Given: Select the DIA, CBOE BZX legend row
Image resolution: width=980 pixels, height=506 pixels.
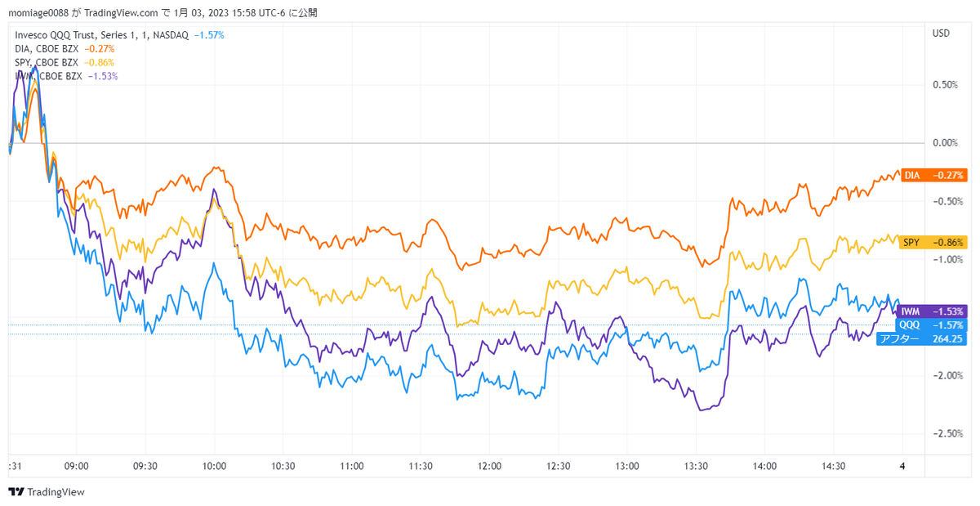Looking at the screenshot, I should (x=65, y=49).
